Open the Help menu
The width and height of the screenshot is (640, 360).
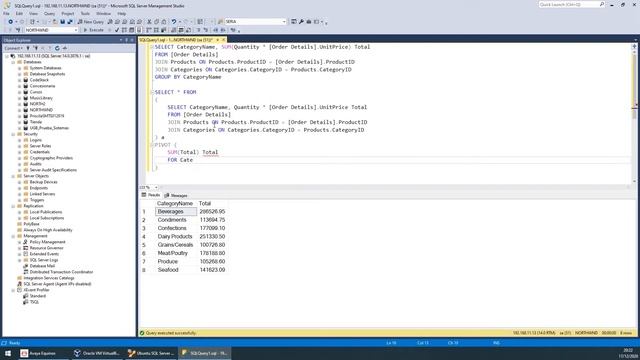coord(122,13)
